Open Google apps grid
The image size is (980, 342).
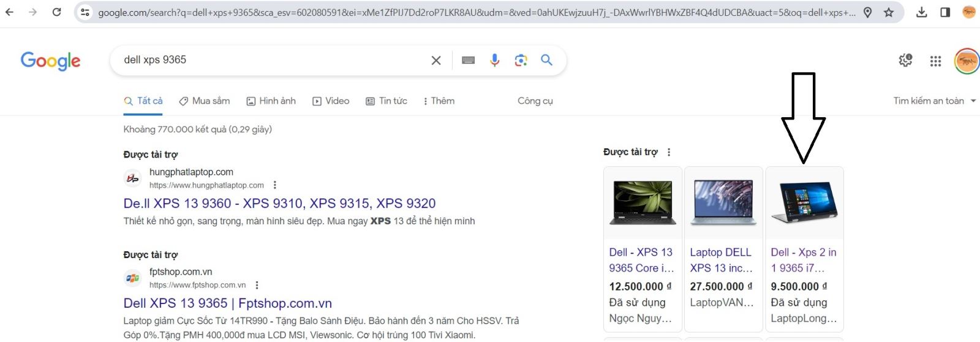pos(935,61)
